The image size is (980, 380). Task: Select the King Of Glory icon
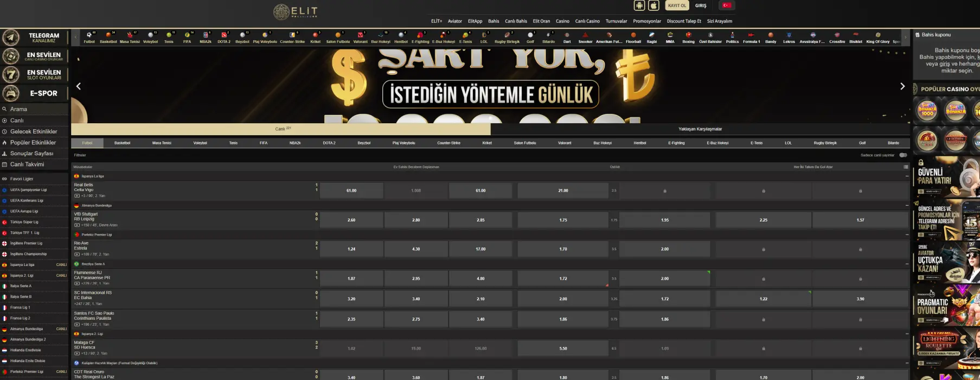click(877, 37)
